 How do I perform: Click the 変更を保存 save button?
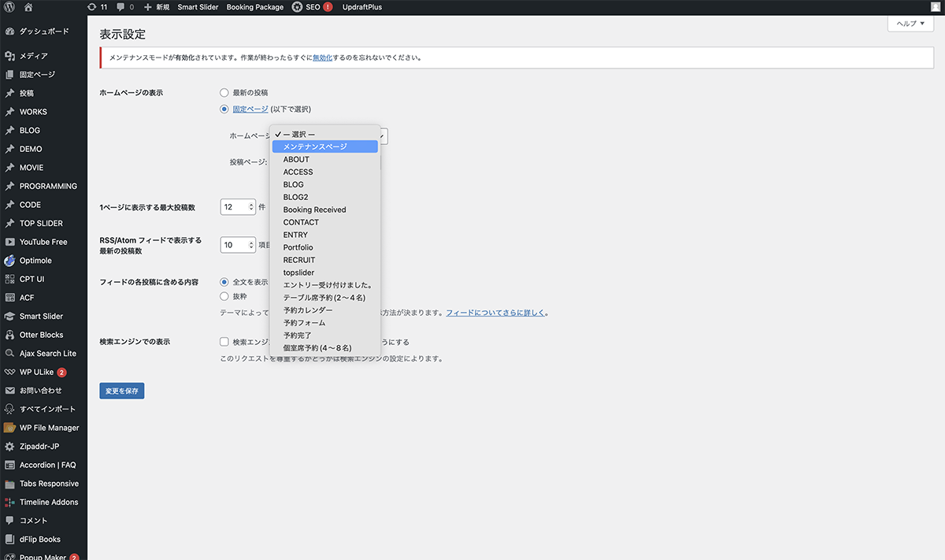pos(122,391)
